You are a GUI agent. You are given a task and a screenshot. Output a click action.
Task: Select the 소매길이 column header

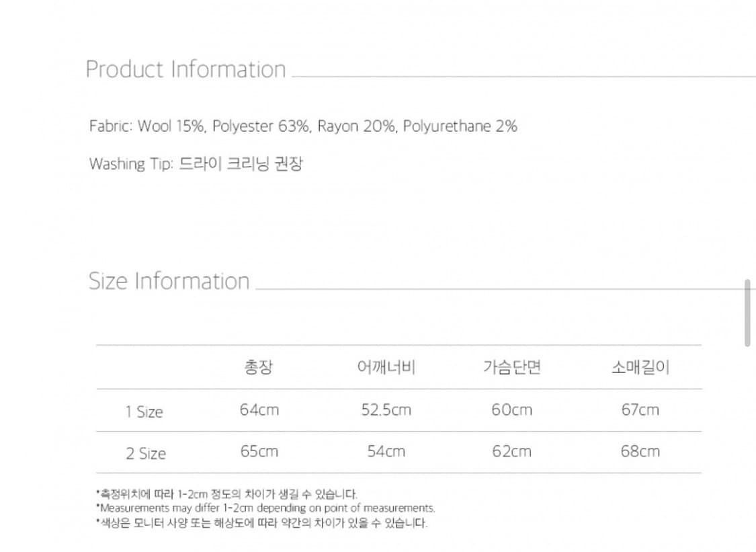(x=640, y=368)
